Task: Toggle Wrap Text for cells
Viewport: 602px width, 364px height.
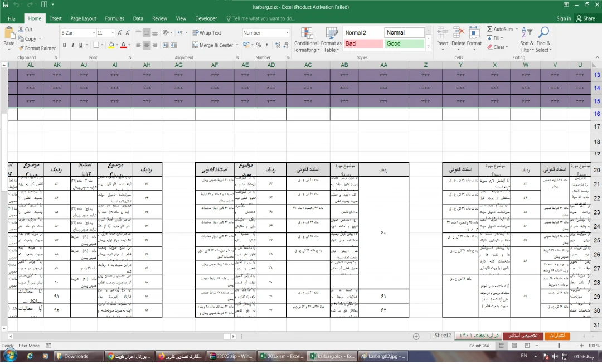Action: tap(206, 33)
